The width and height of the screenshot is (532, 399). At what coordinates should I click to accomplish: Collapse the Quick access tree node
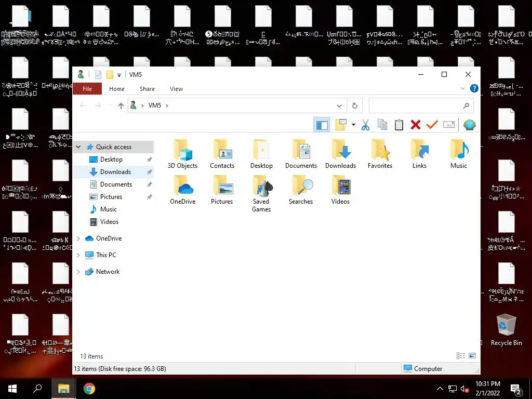[78, 147]
